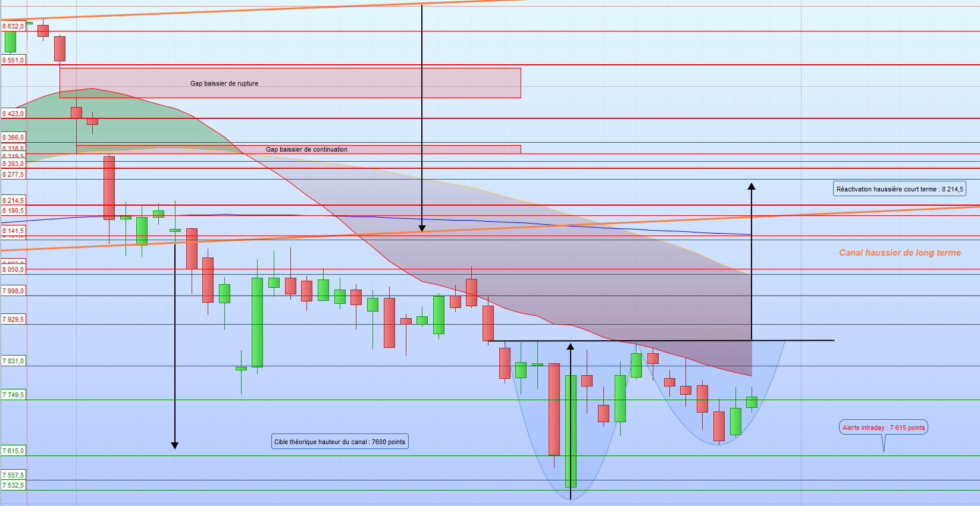The height and width of the screenshot is (506, 980).
Task: Select the green 7 615,0 support label
Action: click(13, 451)
